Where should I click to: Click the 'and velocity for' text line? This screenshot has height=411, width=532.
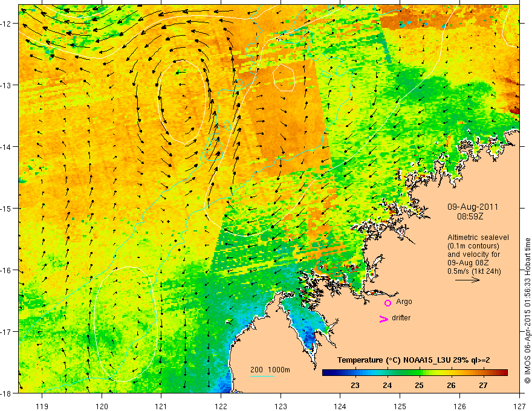(x=473, y=254)
